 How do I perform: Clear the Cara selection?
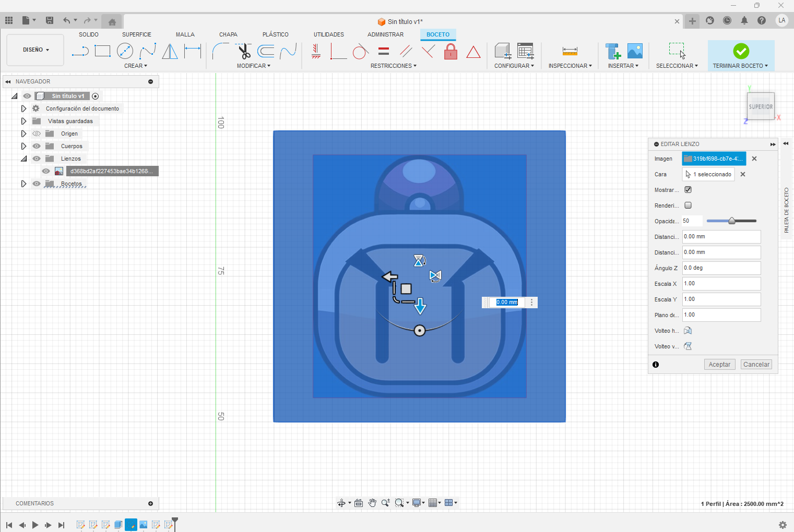point(743,174)
